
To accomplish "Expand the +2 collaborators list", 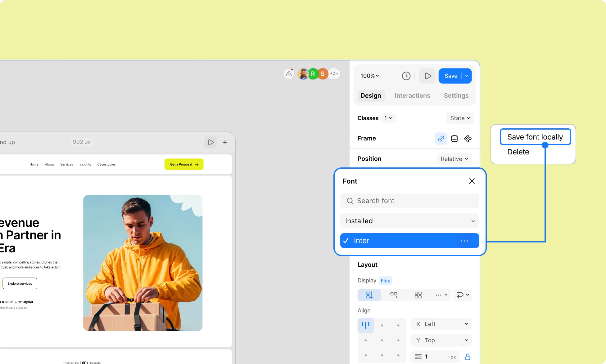I will point(334,74).
